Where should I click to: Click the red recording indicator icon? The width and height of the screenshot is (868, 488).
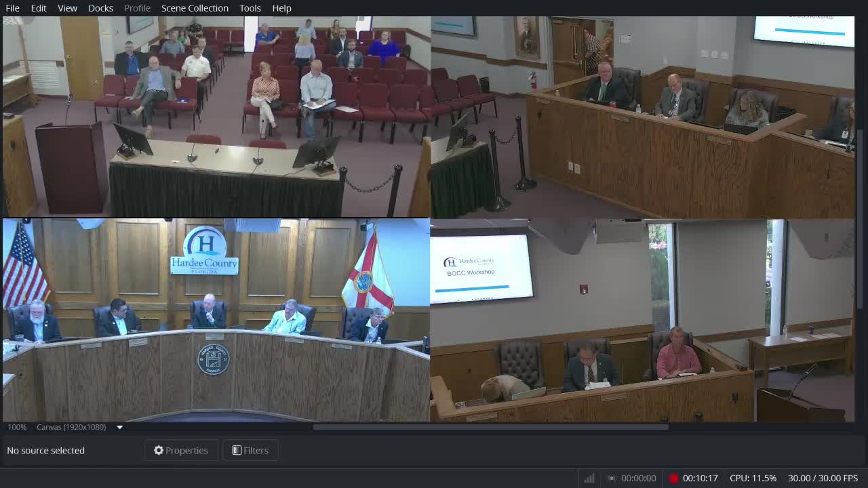[673, 478]
